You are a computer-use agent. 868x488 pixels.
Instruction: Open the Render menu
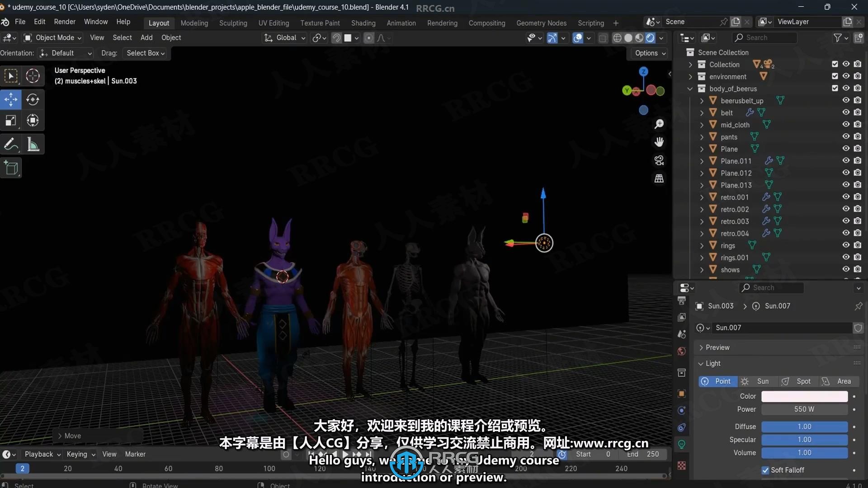[x=65, y=22]
